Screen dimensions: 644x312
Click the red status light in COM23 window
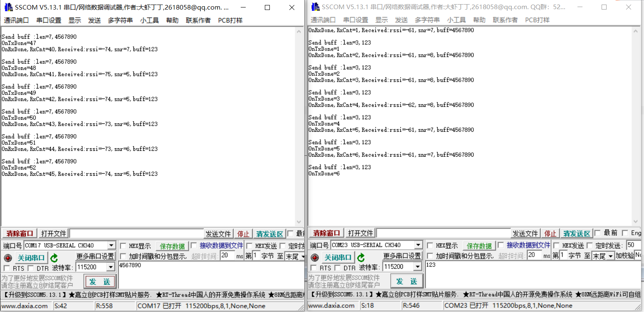pyautogui.click(x=315, y=258)
